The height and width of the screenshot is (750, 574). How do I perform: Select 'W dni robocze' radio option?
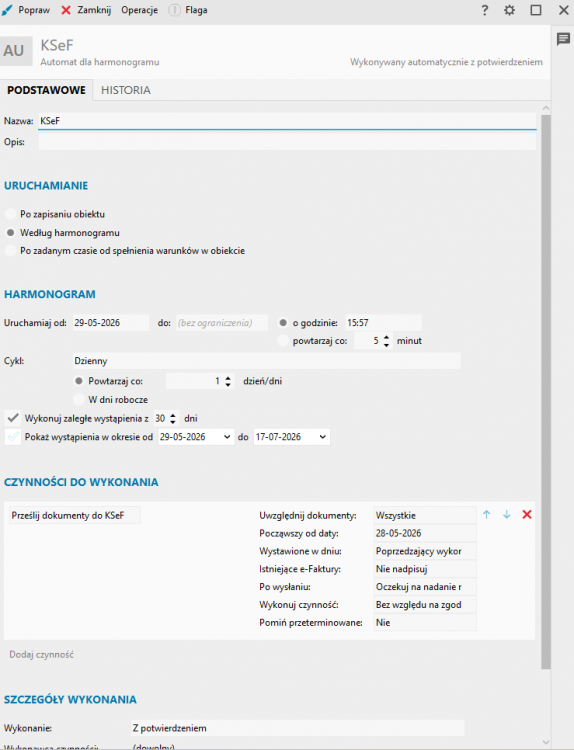click(79, 399)
